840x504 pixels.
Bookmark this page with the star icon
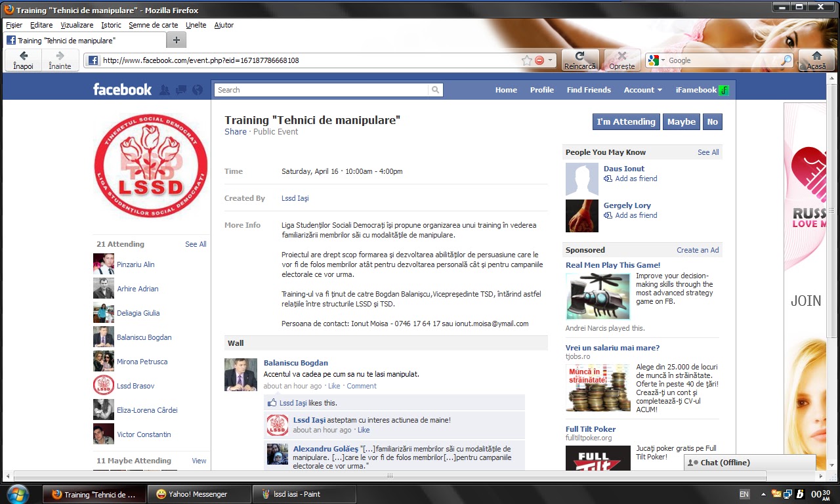coord(526,60)
